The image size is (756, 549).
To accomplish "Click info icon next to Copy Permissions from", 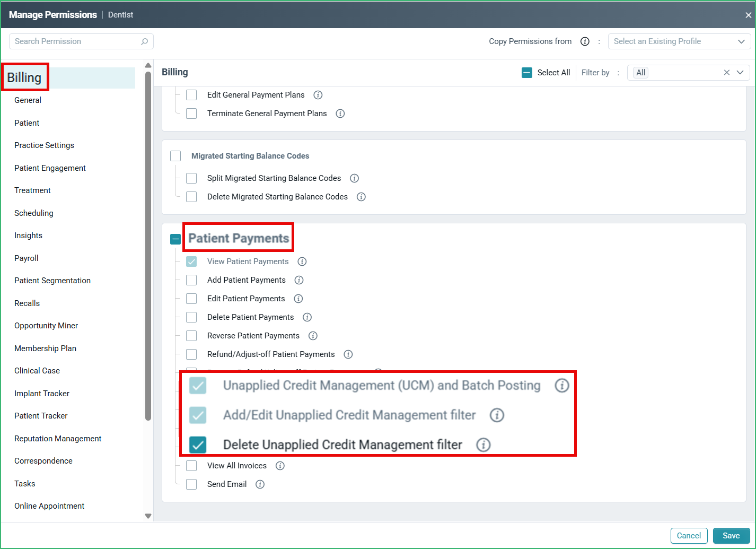I will [x=585, y=41].
